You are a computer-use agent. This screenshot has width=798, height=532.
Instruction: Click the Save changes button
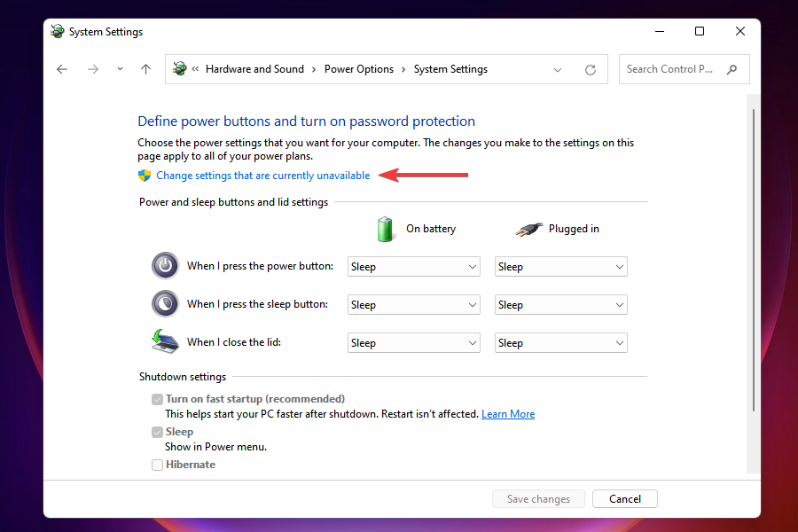tap(538, 499)
